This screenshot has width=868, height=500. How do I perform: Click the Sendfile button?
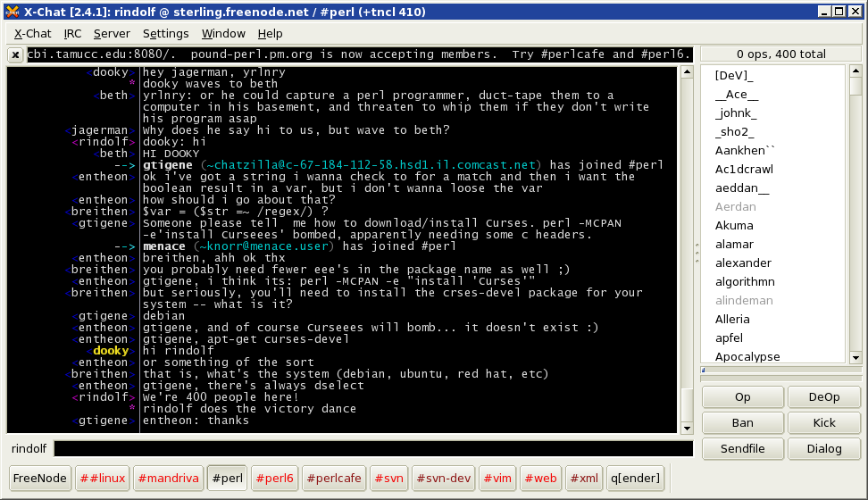pos(743,449)
